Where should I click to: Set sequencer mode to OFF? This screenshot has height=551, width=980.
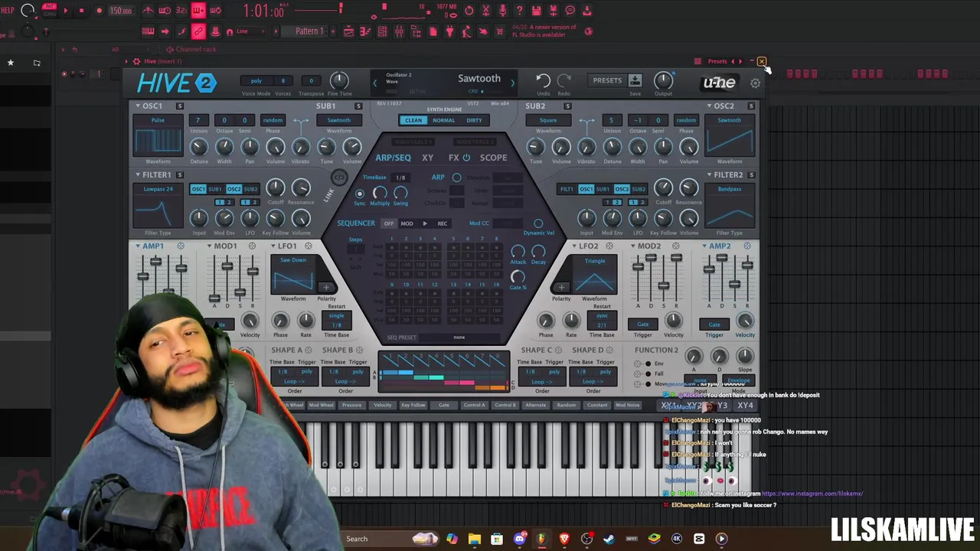click(x=388, y=223)
